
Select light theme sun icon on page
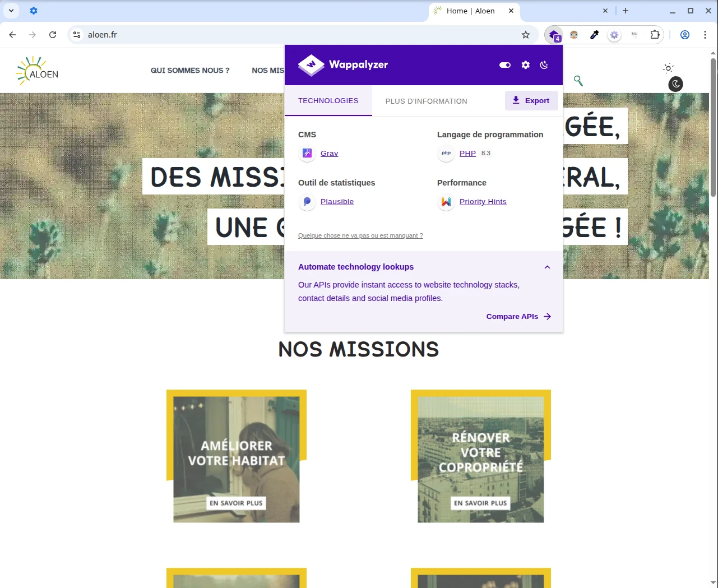(668, 68)
